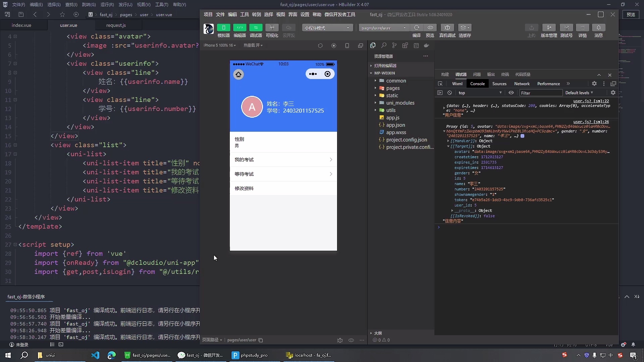Click the console Filter input field
The width and height of the screenshot is (644, 362).
(x=541, y=93)
